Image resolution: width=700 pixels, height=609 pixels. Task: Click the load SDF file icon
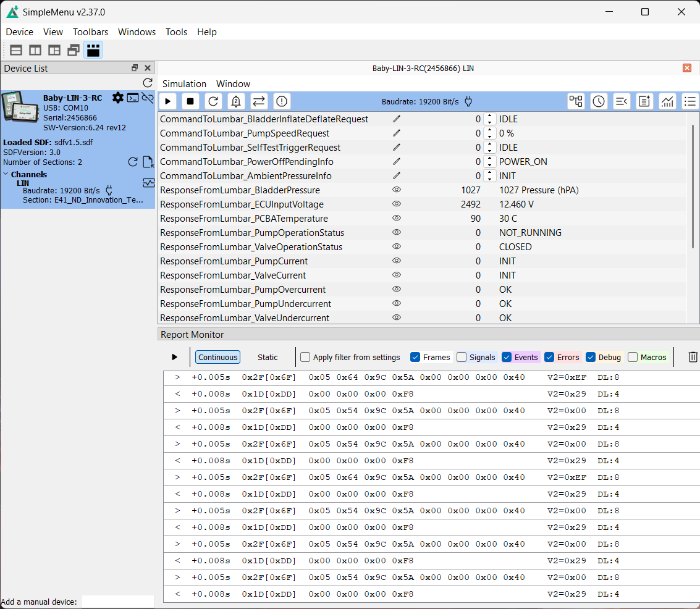148,162
